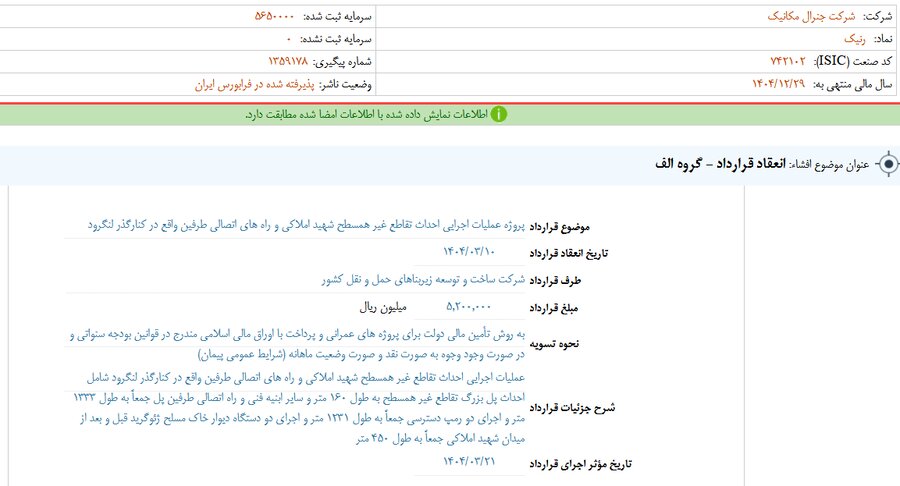Click the label شماره پیگیری
This screenshot has width=900, height=486.
[342, 62]
